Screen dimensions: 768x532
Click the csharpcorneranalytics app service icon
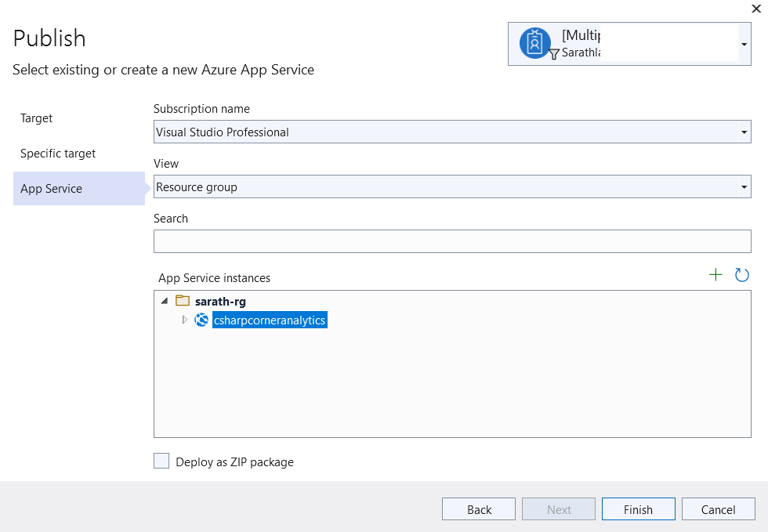tap(201, 320)
